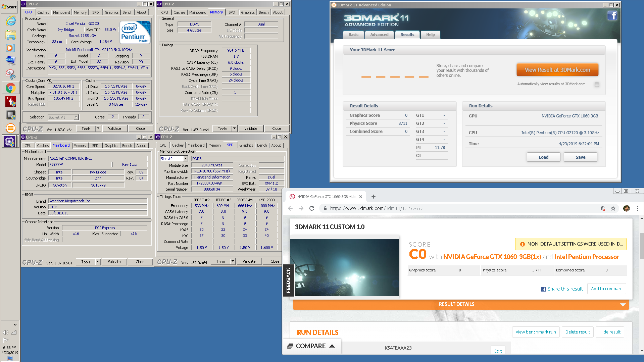Launch the Snipping Tool from the taskbar
644x362 pixels.
11,74
